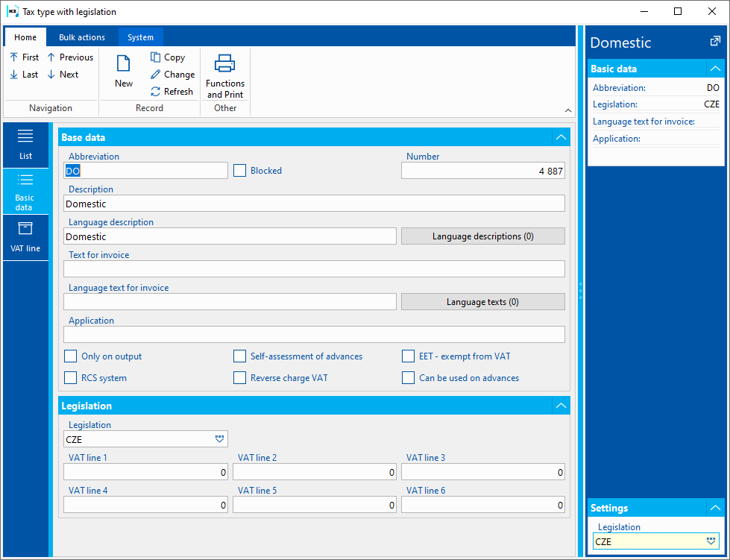730x560 pixels.
Task: Check the Only on output option
Action: 70,356
